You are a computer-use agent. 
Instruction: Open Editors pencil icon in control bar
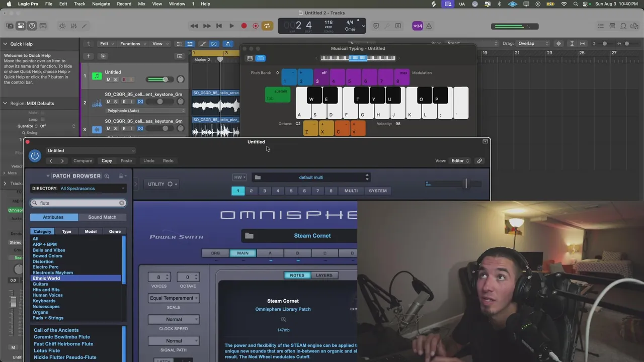point(85,26)
